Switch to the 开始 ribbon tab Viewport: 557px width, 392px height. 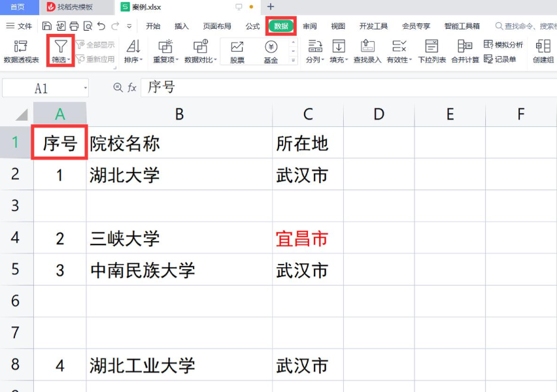pos(153,26)
